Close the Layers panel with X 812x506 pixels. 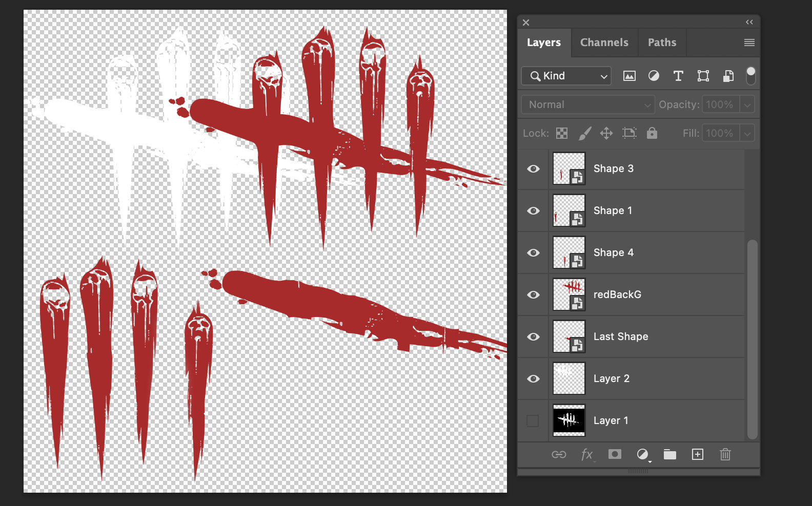click(x=526, y=23)
